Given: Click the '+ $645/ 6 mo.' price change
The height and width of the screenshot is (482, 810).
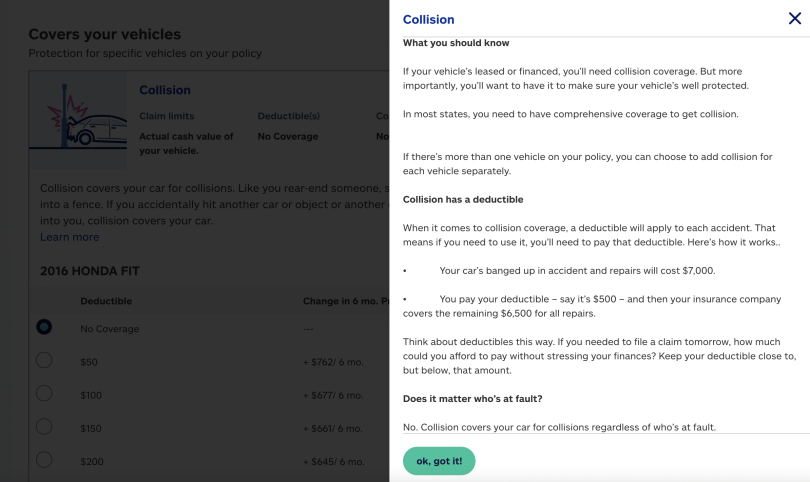Looking at the screenshot, I should click(x=333, y=462).
